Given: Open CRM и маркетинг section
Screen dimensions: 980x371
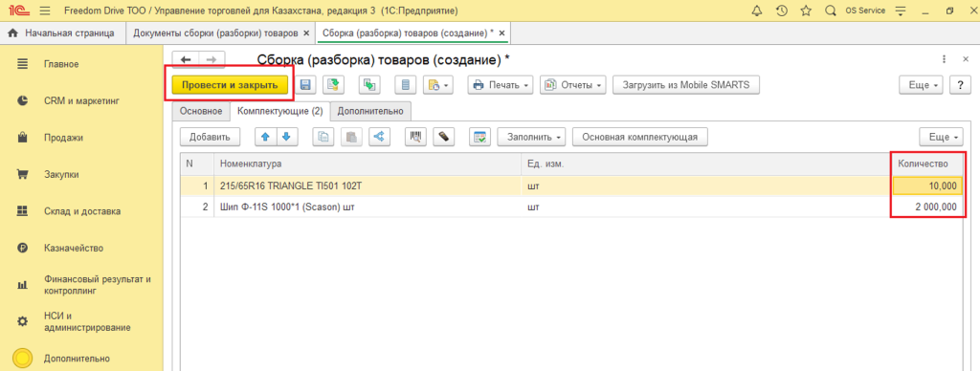Looking at the screenshot, I should tap(81, 100).
